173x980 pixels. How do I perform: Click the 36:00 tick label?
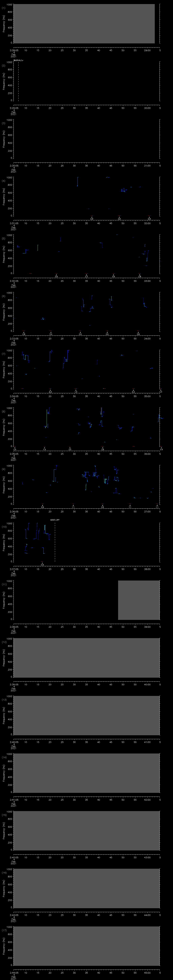point(147,454)
